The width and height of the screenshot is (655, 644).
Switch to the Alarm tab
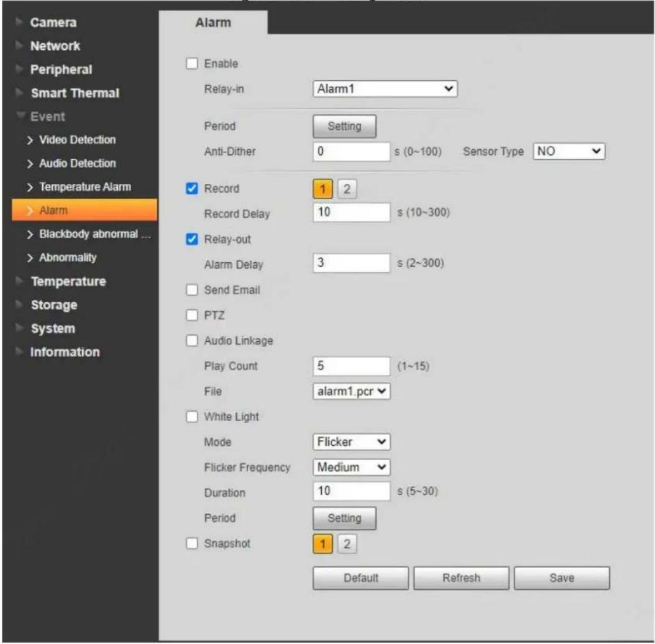click(x=213, y=22)
